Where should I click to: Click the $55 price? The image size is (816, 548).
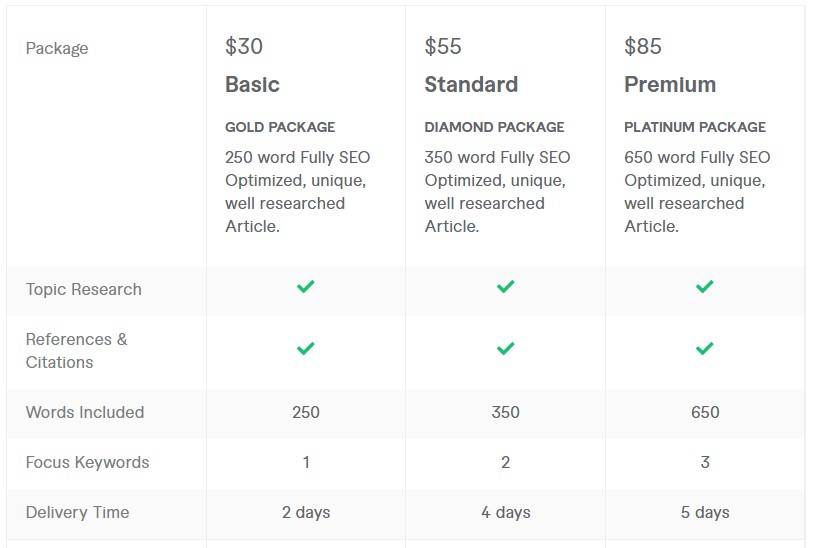pos(444,46)
